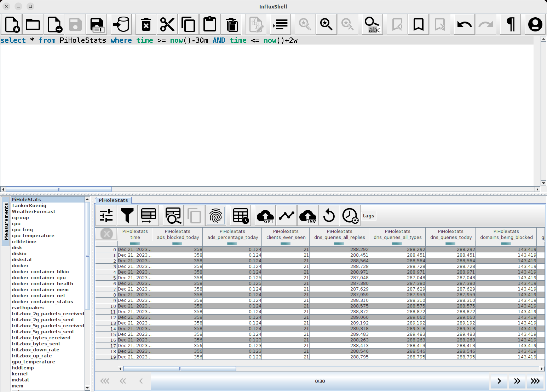
Task: Click the table with clock icon
Action: tap(241, 215)
